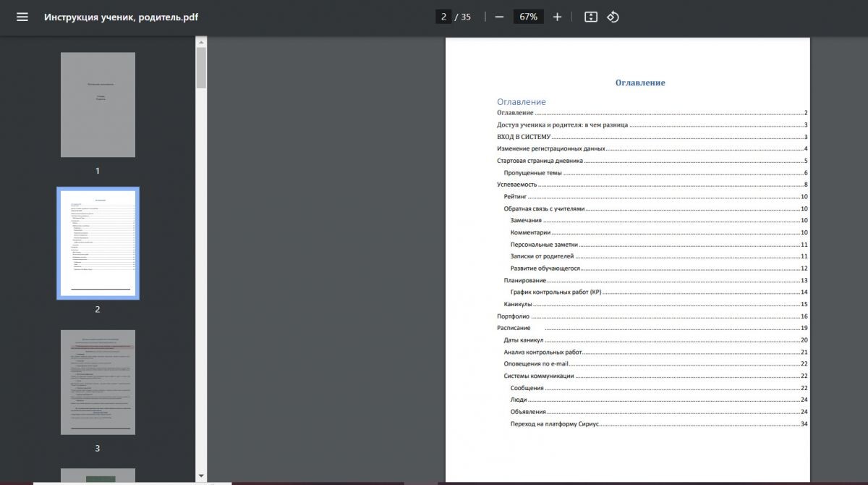Click the thumbnail panel scrollbar down arrow
868x485 pixels.
click(201, 476)
